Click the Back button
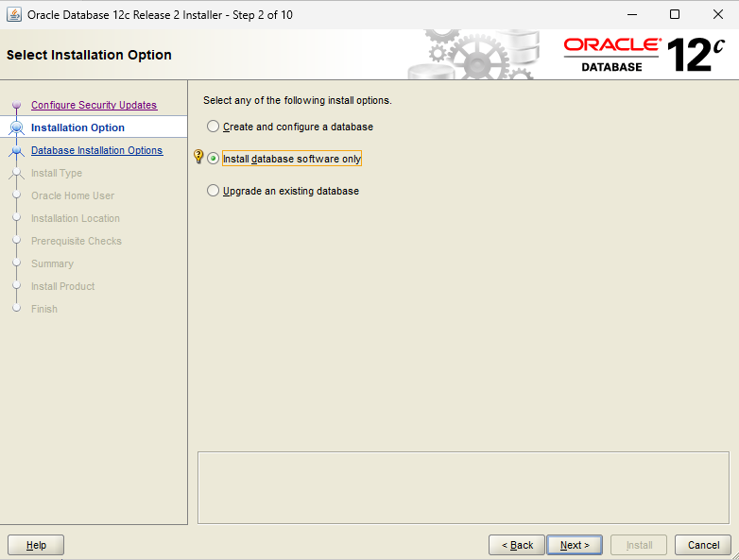Viewport: 739px width, 560px height. coord(517,545)
